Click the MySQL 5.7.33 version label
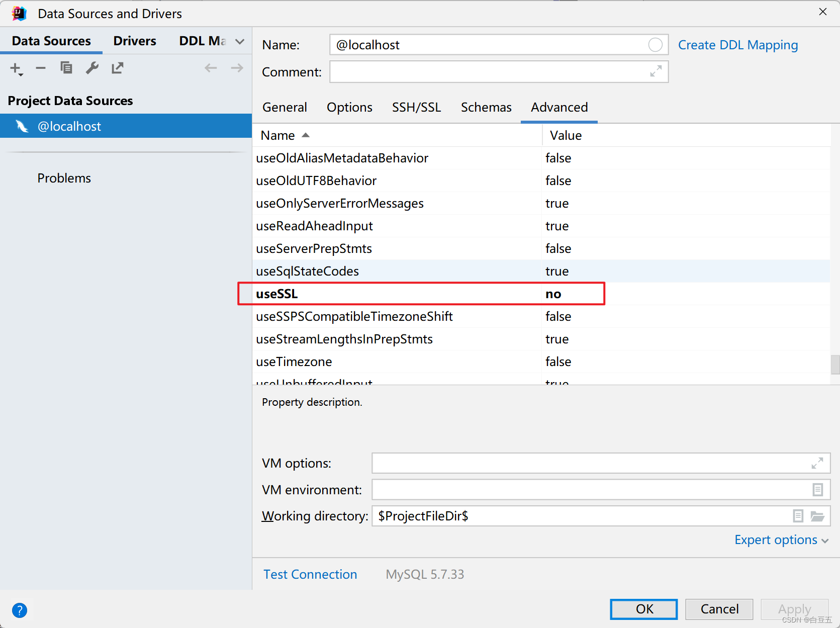 (425, 574)
